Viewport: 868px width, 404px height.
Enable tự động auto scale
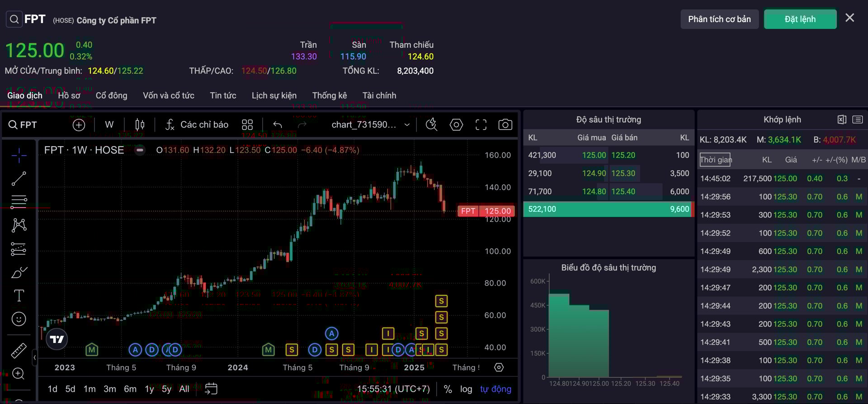tap(495, 389)
